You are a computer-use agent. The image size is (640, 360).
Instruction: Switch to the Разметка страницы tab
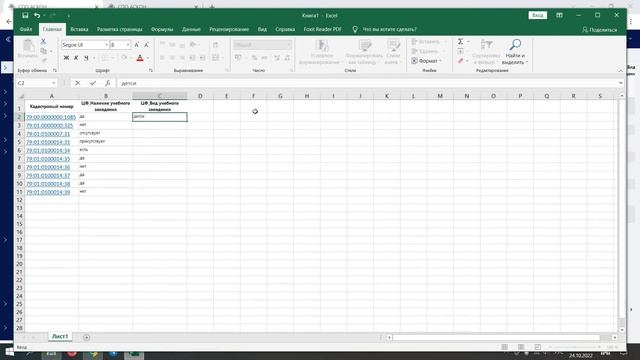[120, 29]
